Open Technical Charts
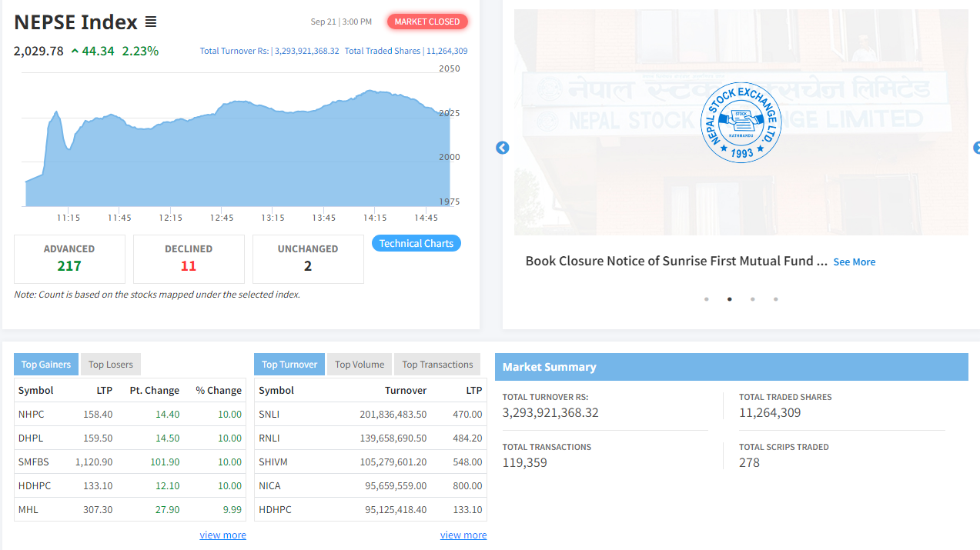 coord(416,243)
